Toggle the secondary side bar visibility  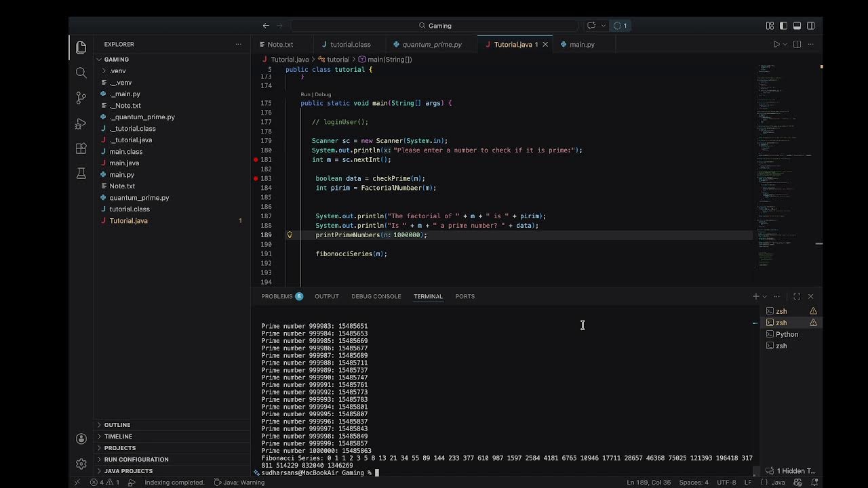(x=810, y=26)
